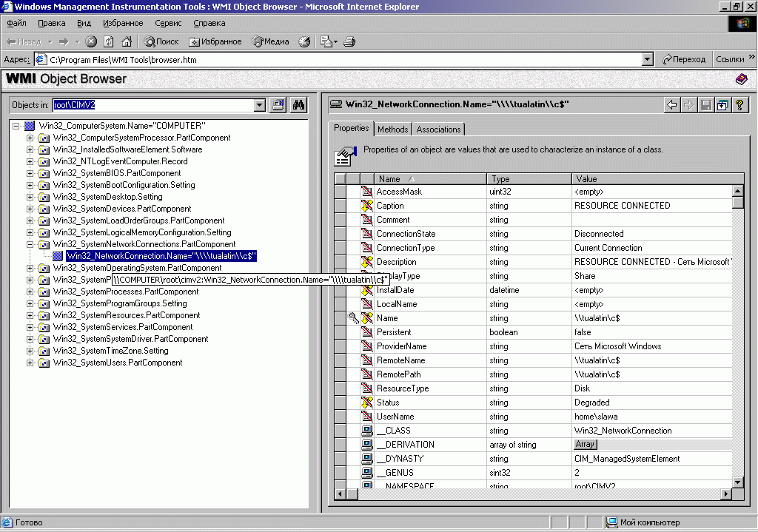Select the Win32_NetworkConnection tualatin tree item
The height and width of the screenshot is (532, 758).
(161, 256)
